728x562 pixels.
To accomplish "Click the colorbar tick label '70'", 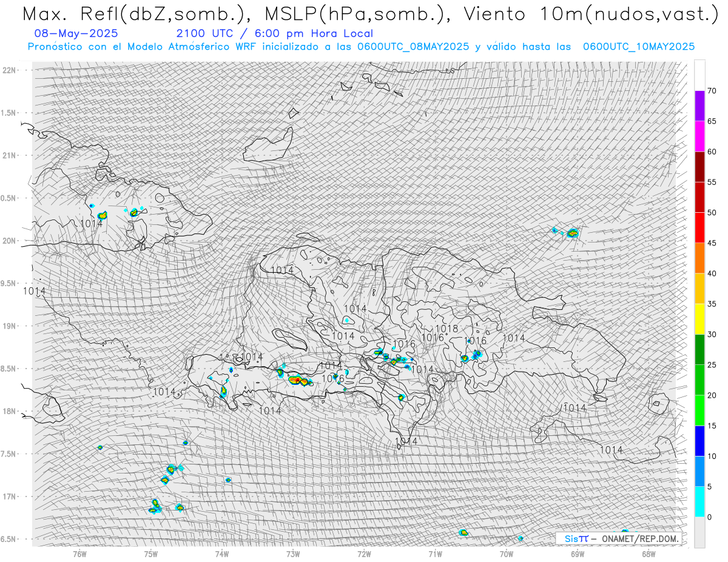I will tap(712, 91).
